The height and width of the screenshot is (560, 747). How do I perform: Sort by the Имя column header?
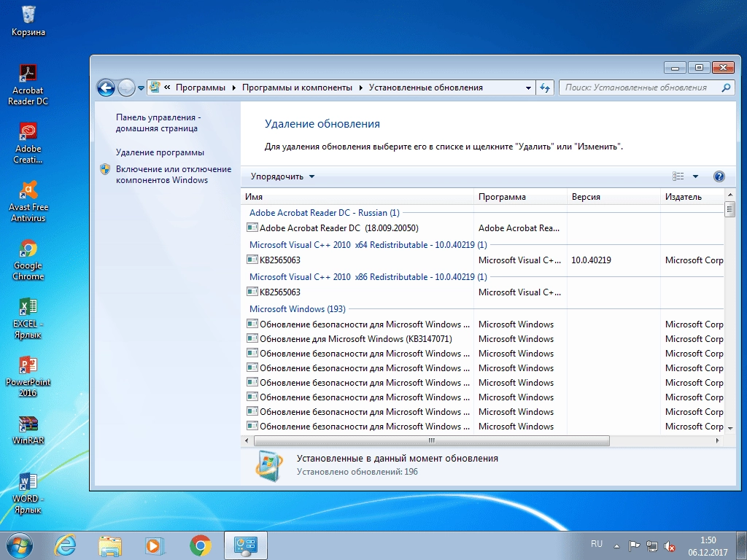coord(357,197)
